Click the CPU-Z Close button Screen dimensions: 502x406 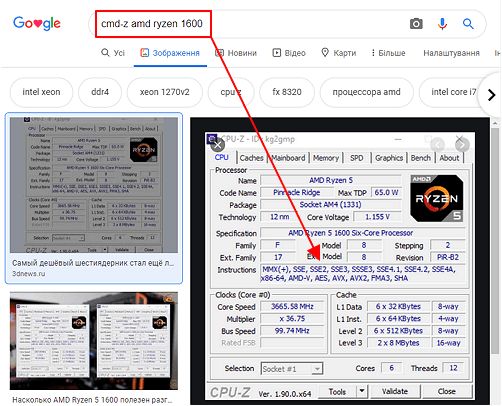pyautogui.click(x=447, y=391)
